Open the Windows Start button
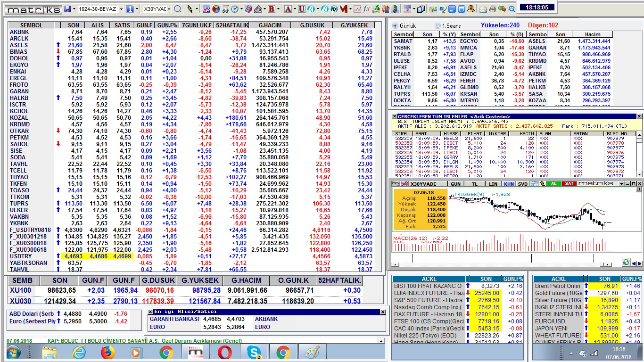Image resolution: width=644 pixels, height=362 pixels. click(13, 352)
